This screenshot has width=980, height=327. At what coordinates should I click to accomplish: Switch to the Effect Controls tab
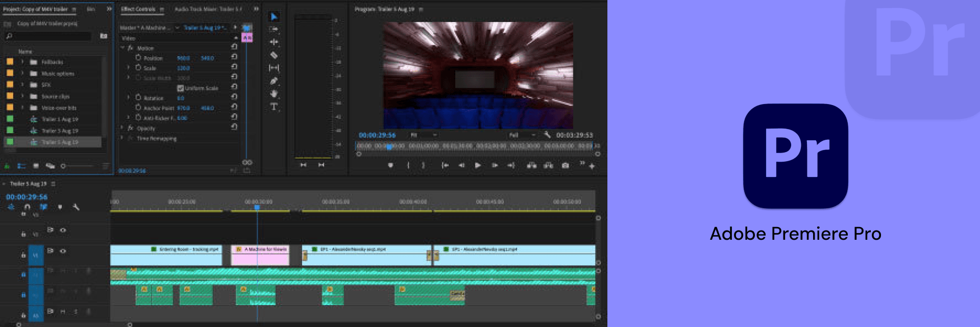point(138,9)
